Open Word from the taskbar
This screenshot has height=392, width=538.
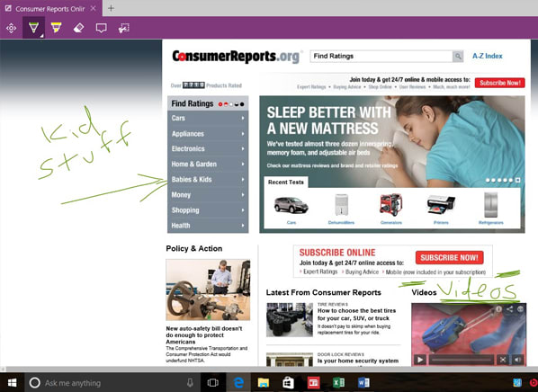coord(363,383)
